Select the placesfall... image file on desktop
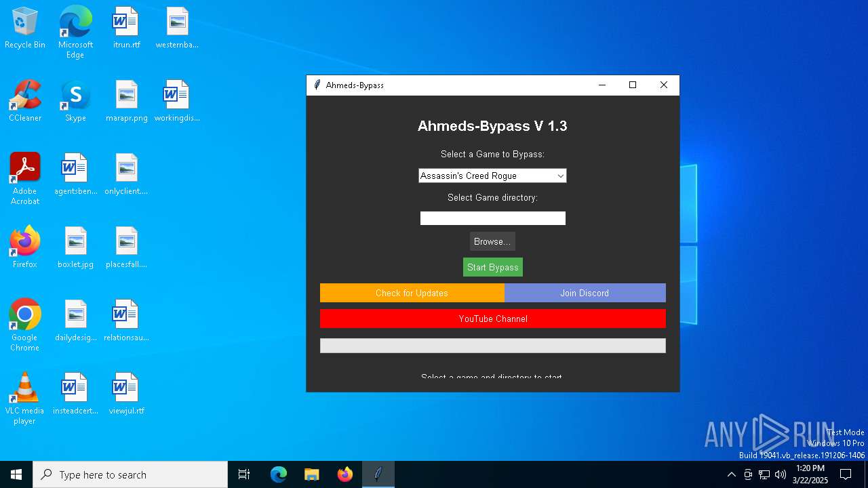This screenshot has height=488, width=868. coord(126,248)
